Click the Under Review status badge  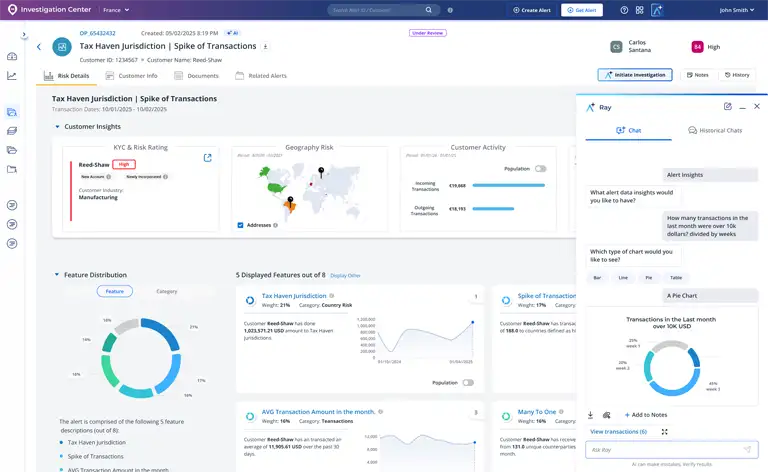428,33
